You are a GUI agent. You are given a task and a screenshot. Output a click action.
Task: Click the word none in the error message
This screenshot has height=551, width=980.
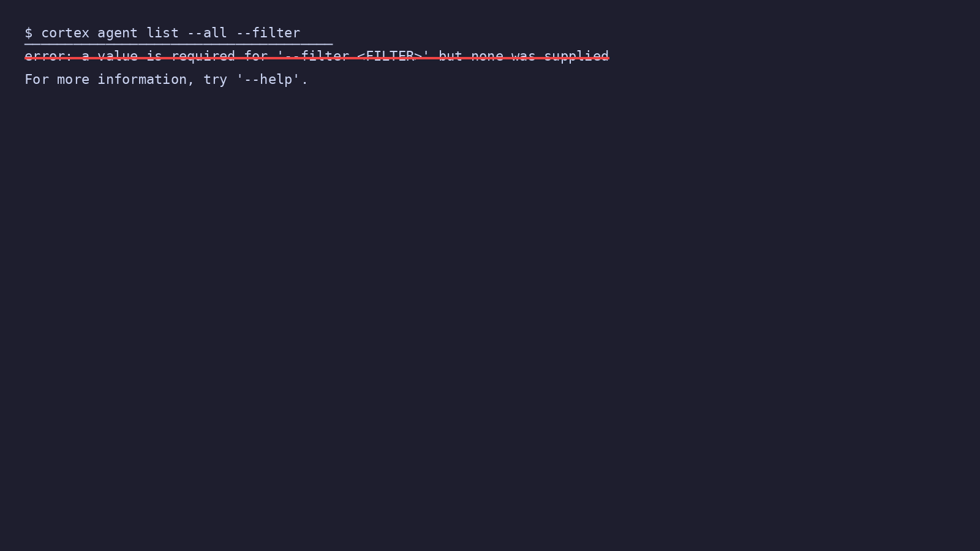click(x=488, y=56)
